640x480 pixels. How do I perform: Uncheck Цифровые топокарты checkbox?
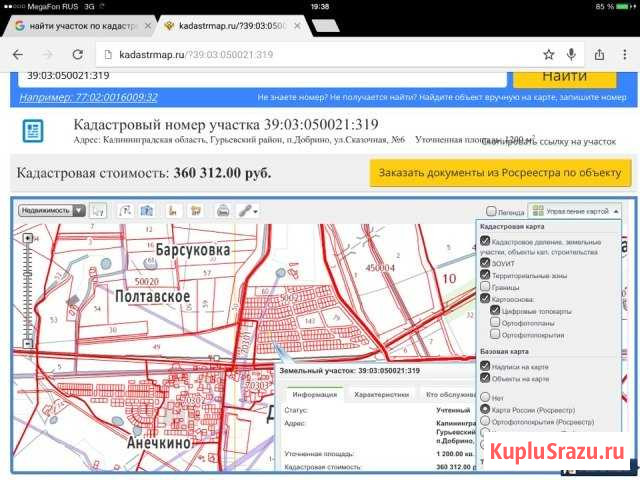pyautogui.click(x=495, y=310)
